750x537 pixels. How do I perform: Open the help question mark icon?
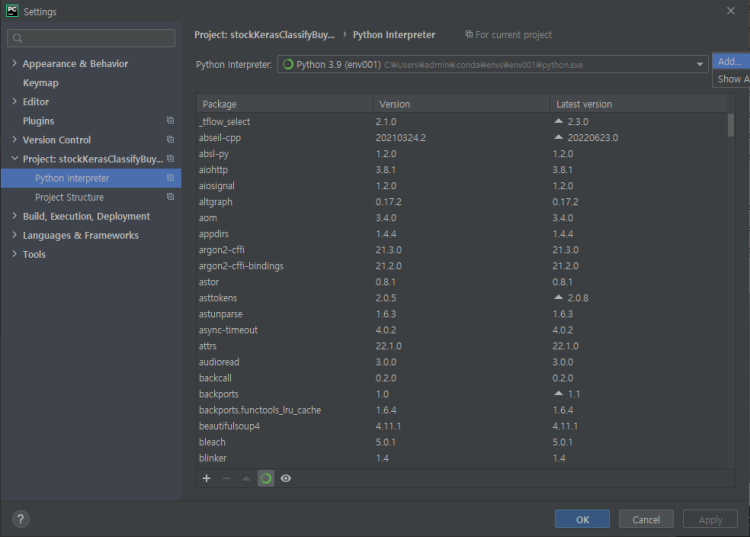pos(21,519)
